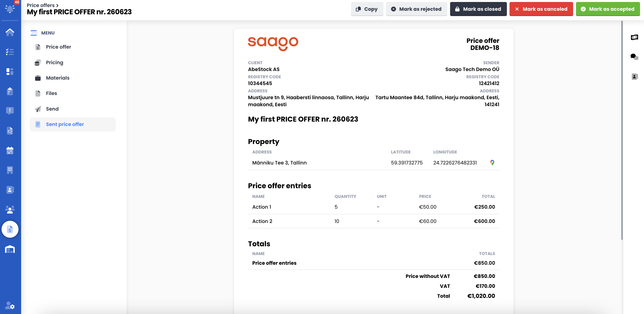Collapse the MENU panel with hamburger icon
This screenshot has height=314, width=644.
click(34, 33)
